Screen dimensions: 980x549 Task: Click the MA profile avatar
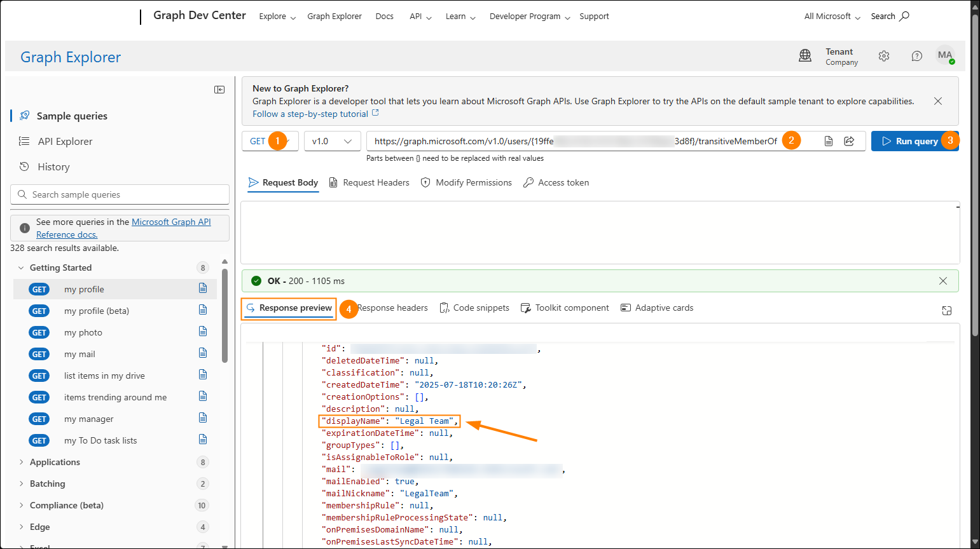click(x=946, y=56)
